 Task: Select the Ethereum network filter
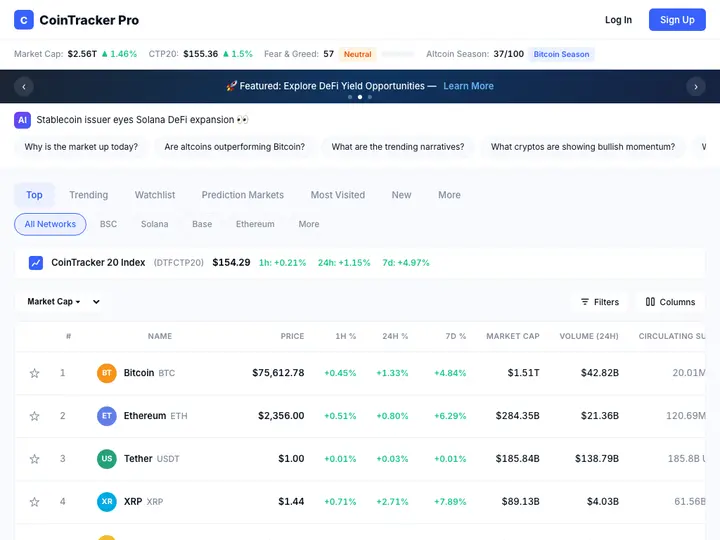click(255, 224)
